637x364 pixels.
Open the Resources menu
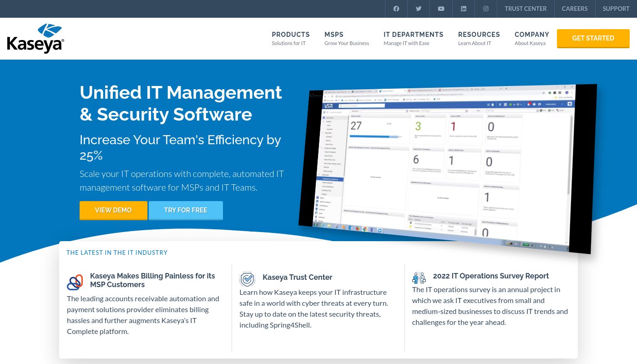pos(479,38)
